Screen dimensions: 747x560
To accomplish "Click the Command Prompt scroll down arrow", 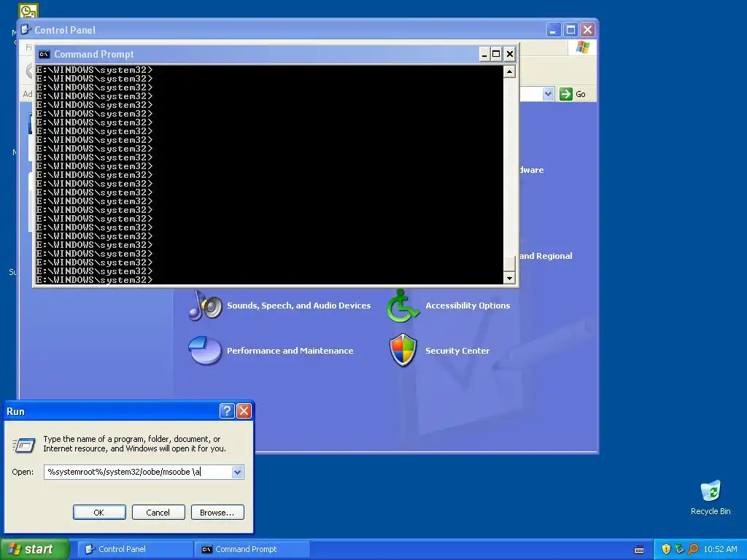I will [x=509, y=278].
